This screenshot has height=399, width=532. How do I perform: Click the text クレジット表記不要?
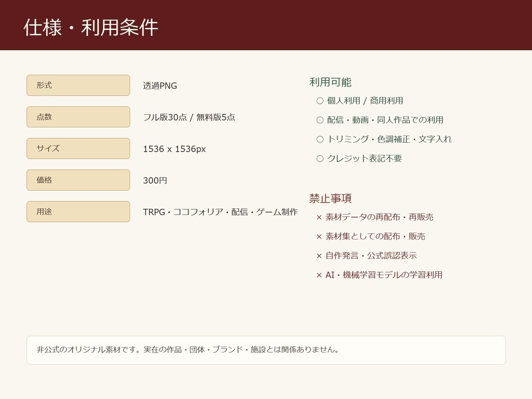364,159
